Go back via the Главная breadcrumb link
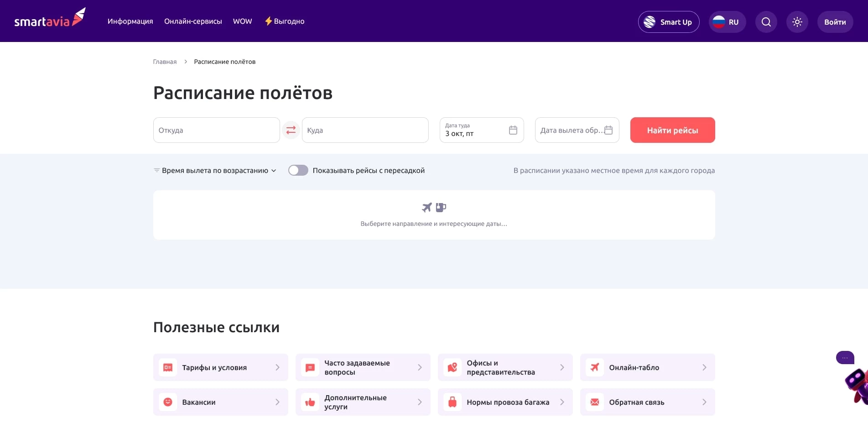This screenshot has width=868, height=423. click(164, 61)
